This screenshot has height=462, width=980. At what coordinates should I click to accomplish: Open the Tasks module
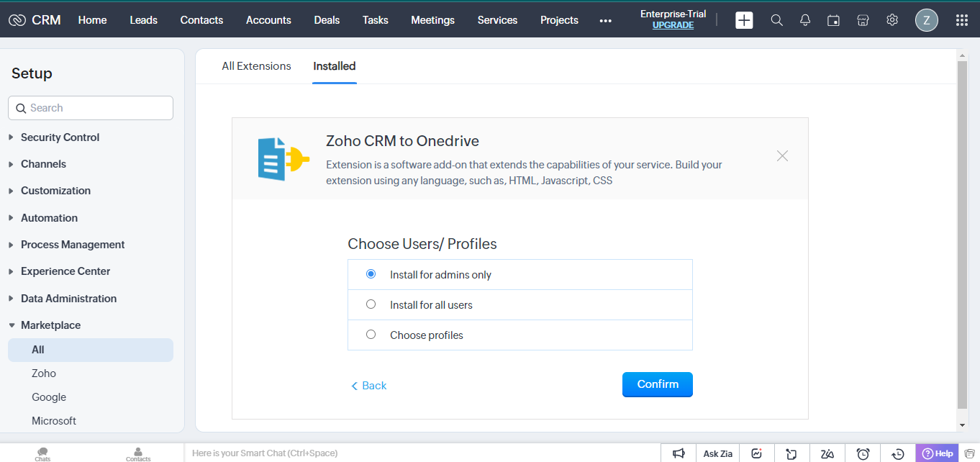pyautogui.click(x=376, y=20)
